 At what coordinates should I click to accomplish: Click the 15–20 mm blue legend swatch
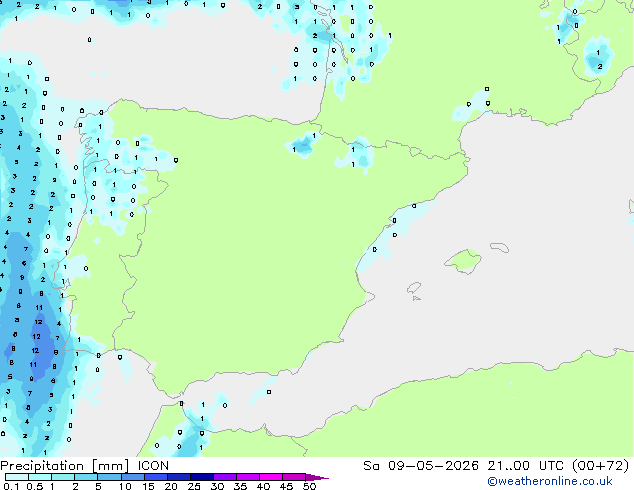(155, 477)
